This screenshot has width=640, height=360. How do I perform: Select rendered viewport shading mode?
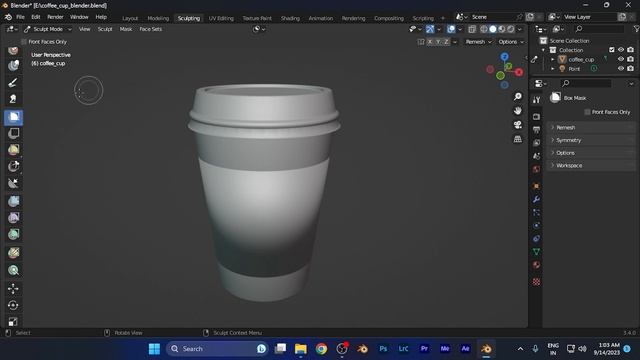511,29
